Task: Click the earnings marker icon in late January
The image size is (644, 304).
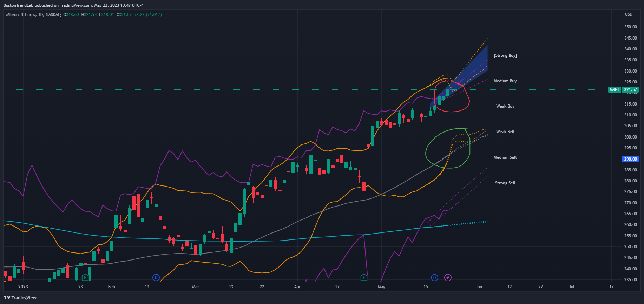Action: click(85, 278)
